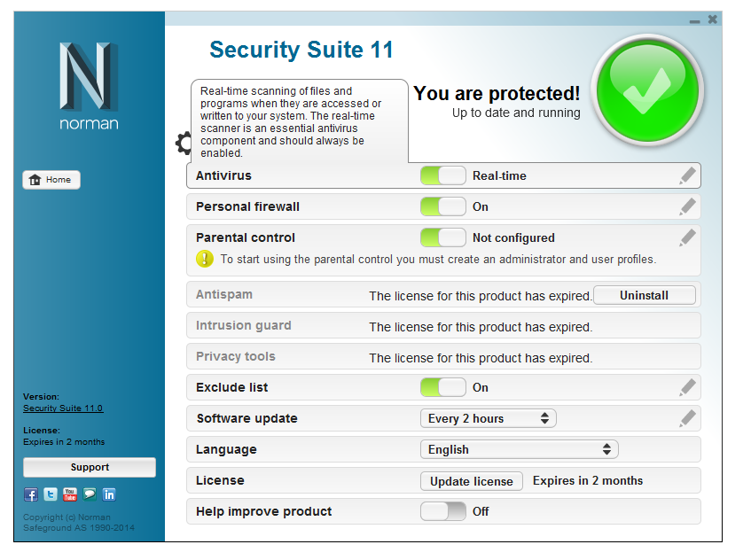The width and height of the screenshot is (751, 560).
Task: Open Norman's Twitter page icon
Action: pyautogui.click(x=51, y=494)
